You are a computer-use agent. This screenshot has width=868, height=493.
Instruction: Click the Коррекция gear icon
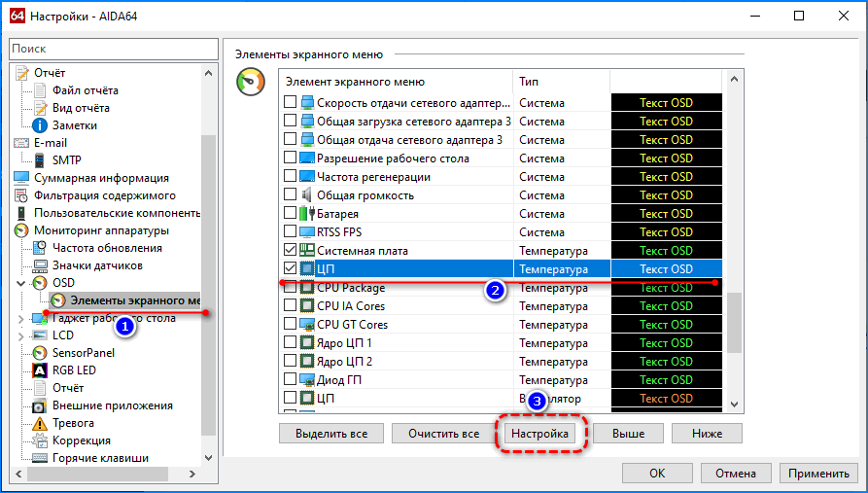(x=40, y=440)
